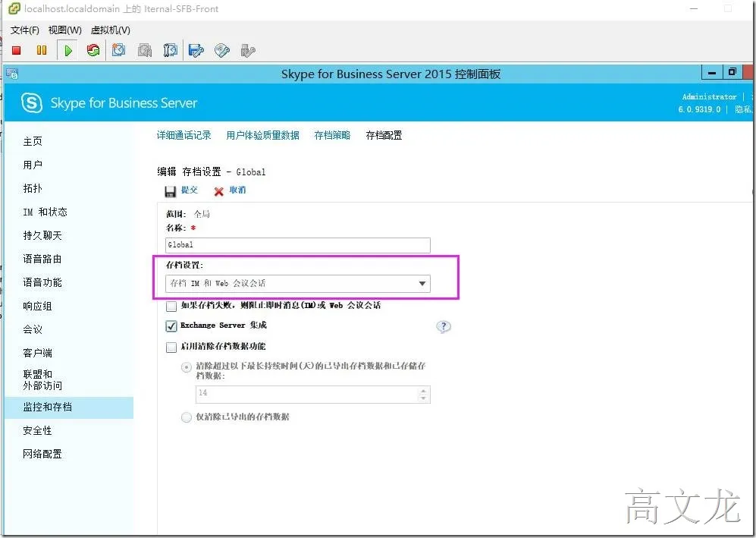Click the vSphere console title icon
The width and height of the screenshot is (756, 538).
coord(14,8)
